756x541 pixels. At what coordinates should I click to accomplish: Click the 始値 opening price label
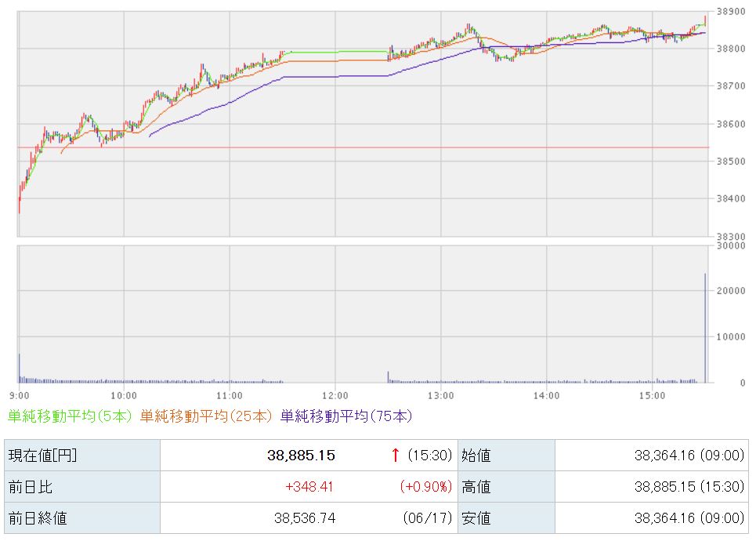(476, 455)
